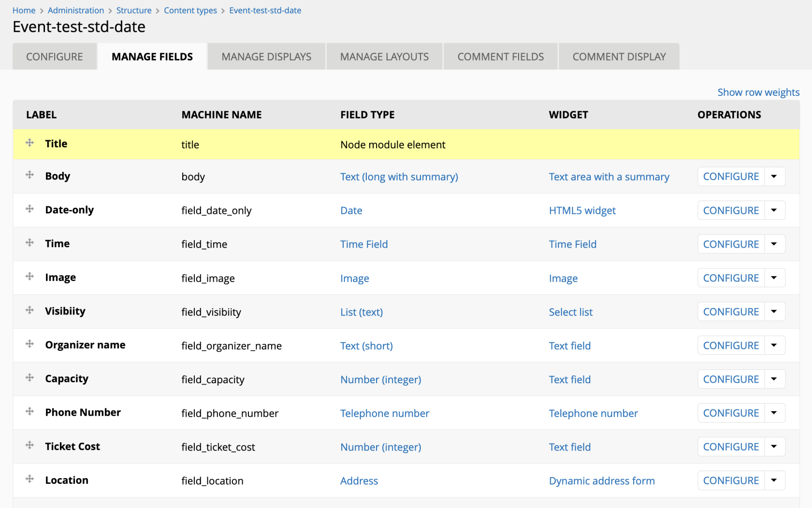This screenshot has width=812, height=508.
Task: Select the Manage Fields tab
Action: (x=152, y=57)
